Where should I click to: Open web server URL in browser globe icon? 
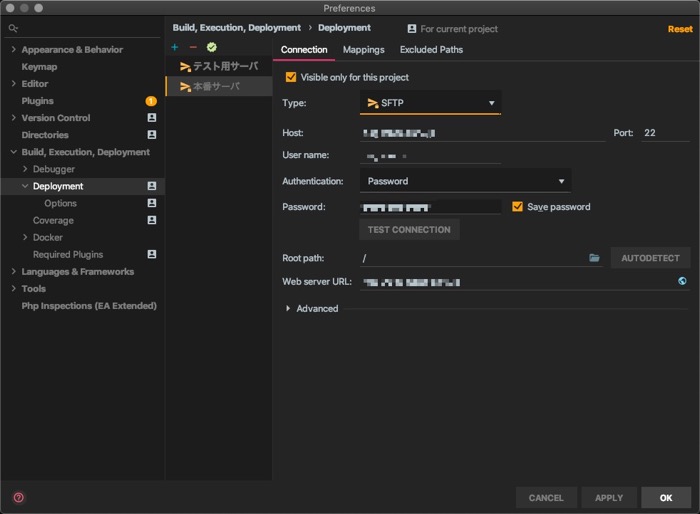[682, 281]
